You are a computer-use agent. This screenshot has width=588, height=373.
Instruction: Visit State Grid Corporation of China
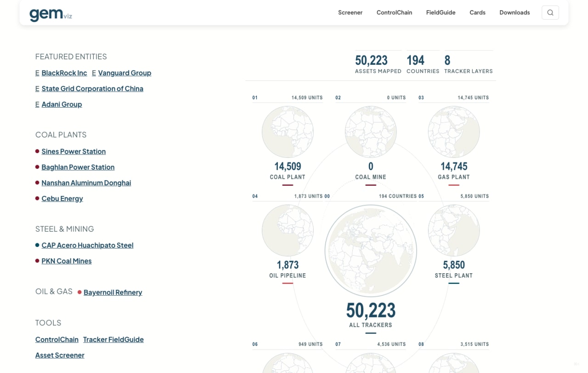pyautogui.click(x=92, y=88)
